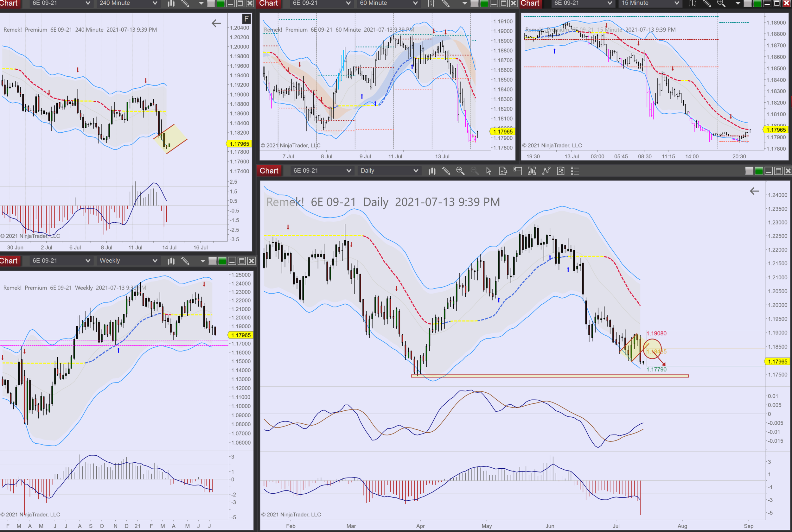Click the Chart tab of 60 Minute window
Image resolution: width=792 pixels, height=532 pixels.
click(x=269, y=3)
